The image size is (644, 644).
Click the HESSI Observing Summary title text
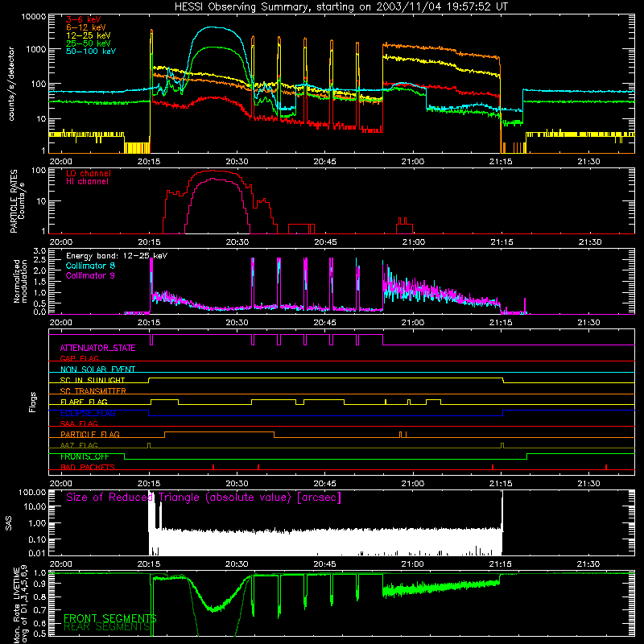click(x=341, y=6)
